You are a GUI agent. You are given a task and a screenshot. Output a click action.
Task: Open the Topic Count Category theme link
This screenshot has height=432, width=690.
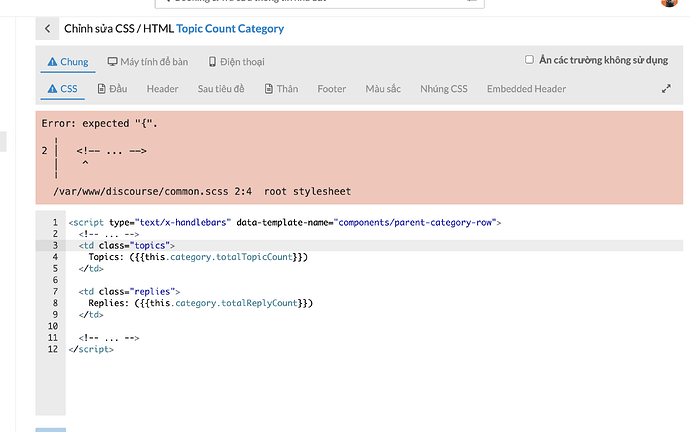click(x=230, y=29)
